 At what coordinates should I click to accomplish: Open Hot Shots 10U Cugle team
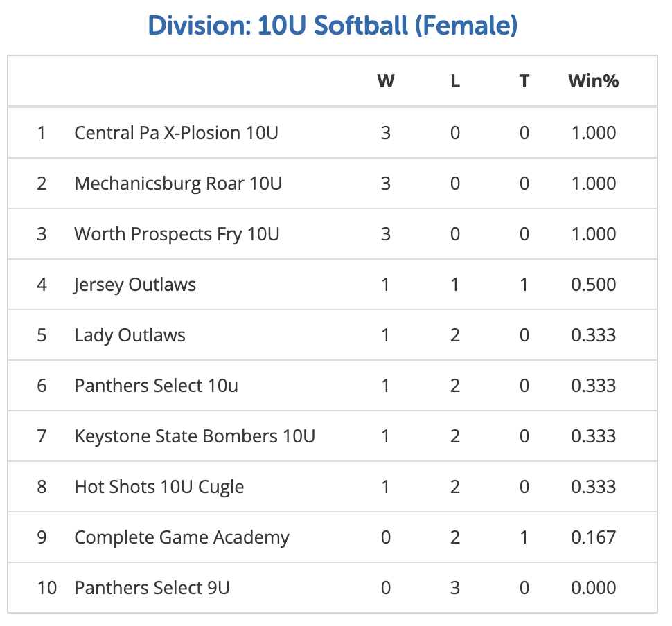pos(159,487)
